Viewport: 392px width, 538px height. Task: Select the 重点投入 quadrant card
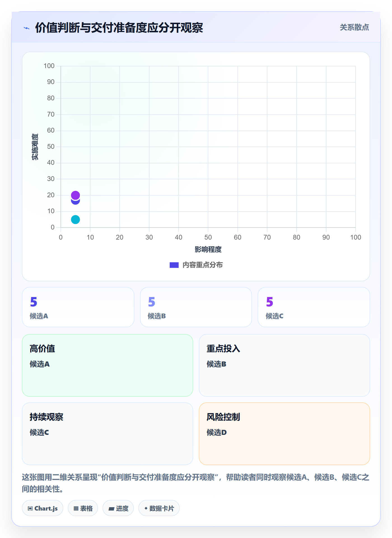[x=284, y=365]
